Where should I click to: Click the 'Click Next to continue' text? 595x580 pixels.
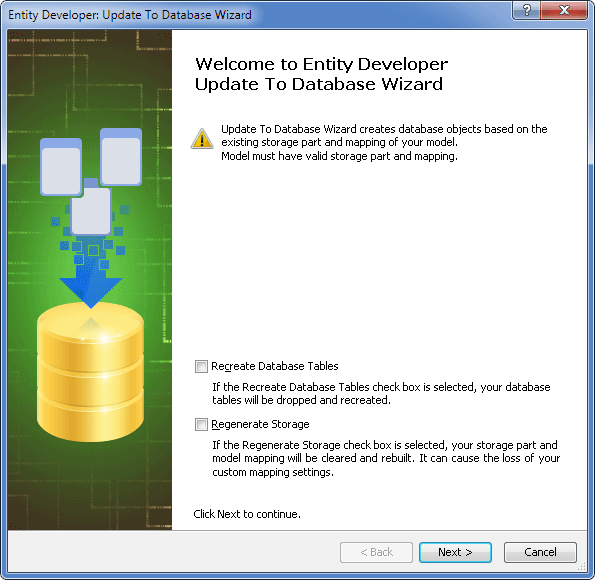point(247,514)
